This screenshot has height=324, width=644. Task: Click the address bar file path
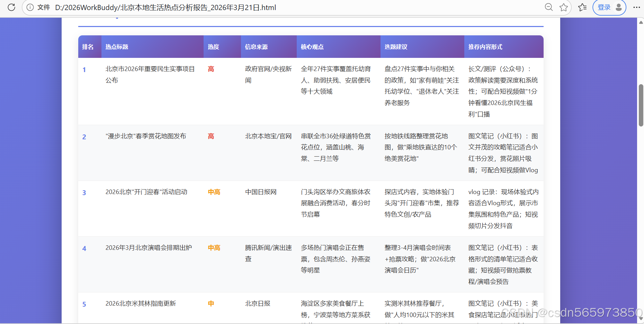coord(166,7)
